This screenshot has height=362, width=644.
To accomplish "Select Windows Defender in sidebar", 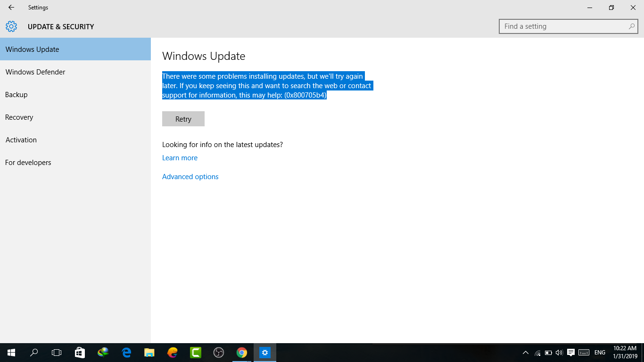I will pyautogui.click(x=75, y=72).
